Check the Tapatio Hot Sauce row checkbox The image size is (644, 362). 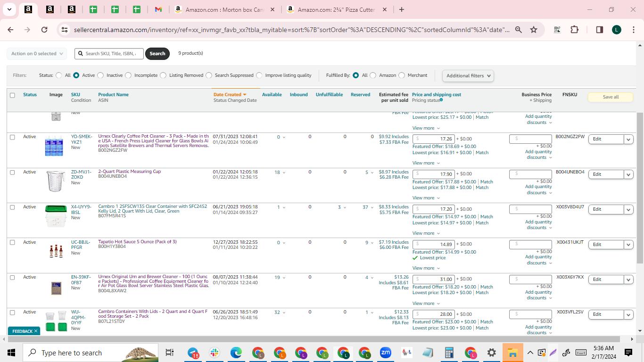(12, 242)
